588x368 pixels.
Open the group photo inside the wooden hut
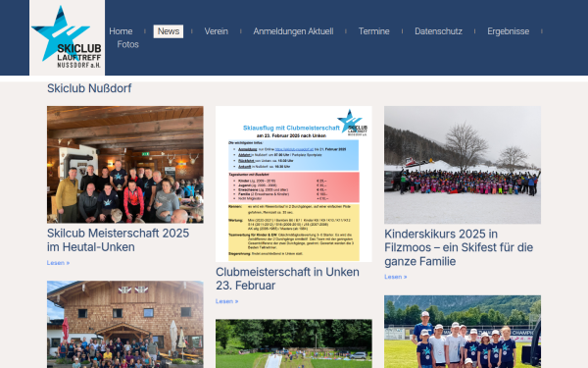tap(125, 165)
